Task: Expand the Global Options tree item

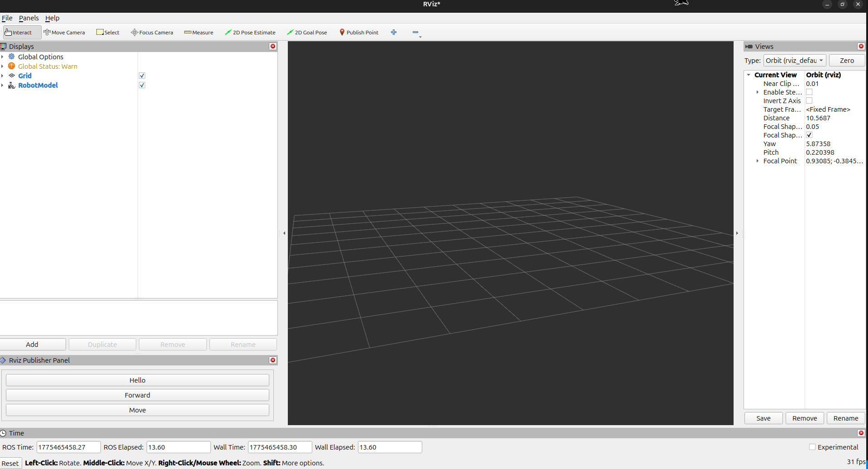Action: (x=3, y=57)
